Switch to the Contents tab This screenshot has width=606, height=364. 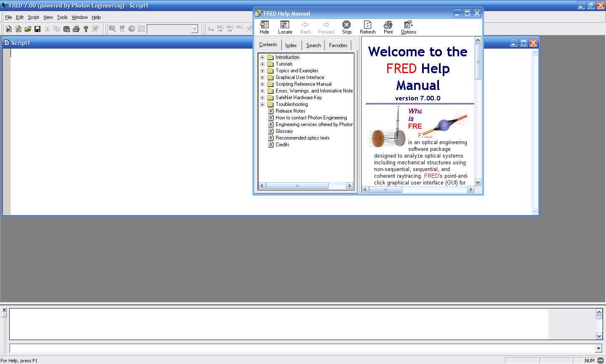(x=268, y=45)
